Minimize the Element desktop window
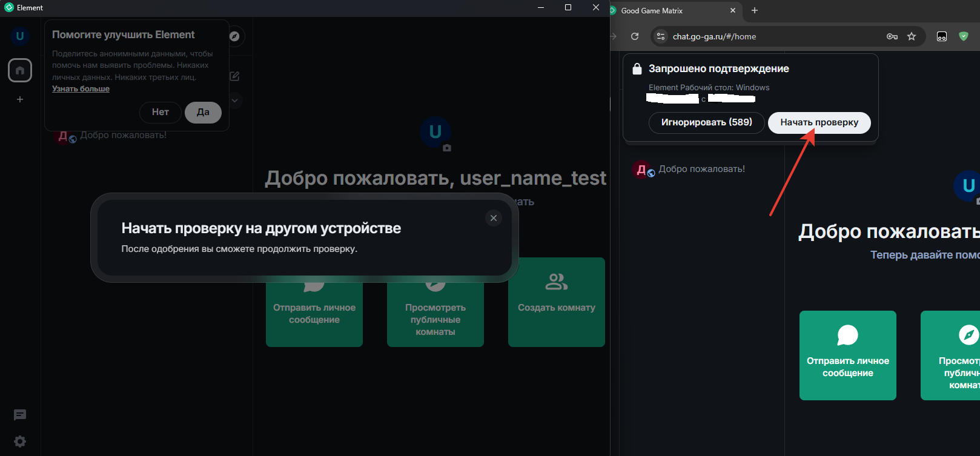The height and width of the screenshot is (456, 980). (541, 7)
